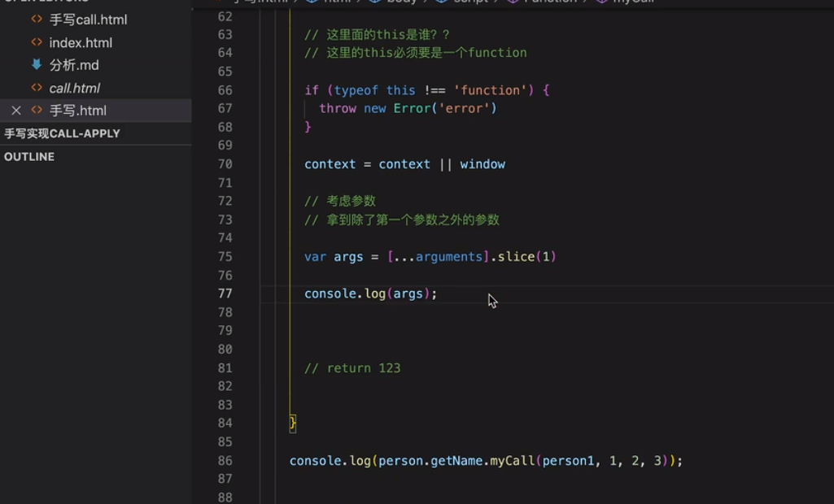Viewport: 834px width, 504px height.
Task: Click the HTML file icon beside 手写.html
Action: point(37,110)
